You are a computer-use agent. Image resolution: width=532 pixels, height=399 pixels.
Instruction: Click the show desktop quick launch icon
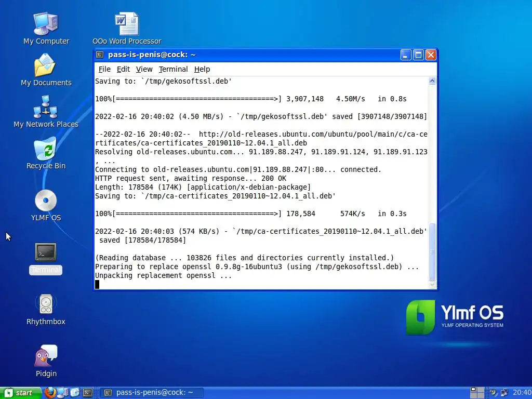[x=75, y=393]
